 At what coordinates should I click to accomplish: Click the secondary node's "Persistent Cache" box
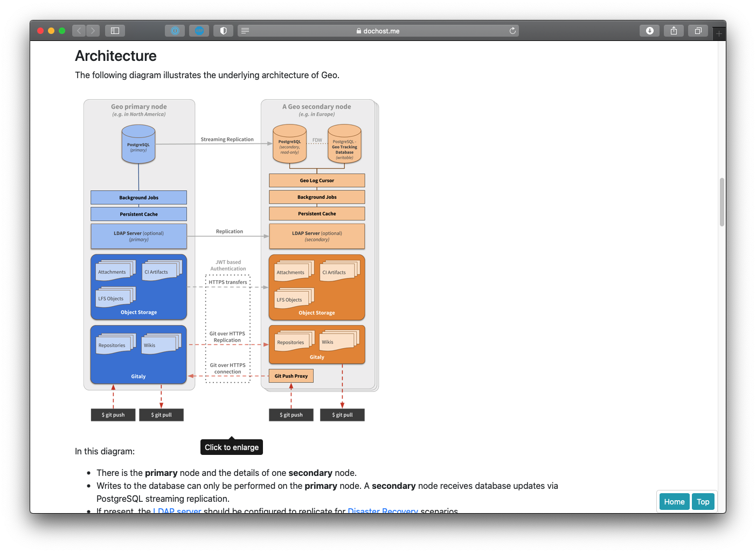[x=317, y=214]
